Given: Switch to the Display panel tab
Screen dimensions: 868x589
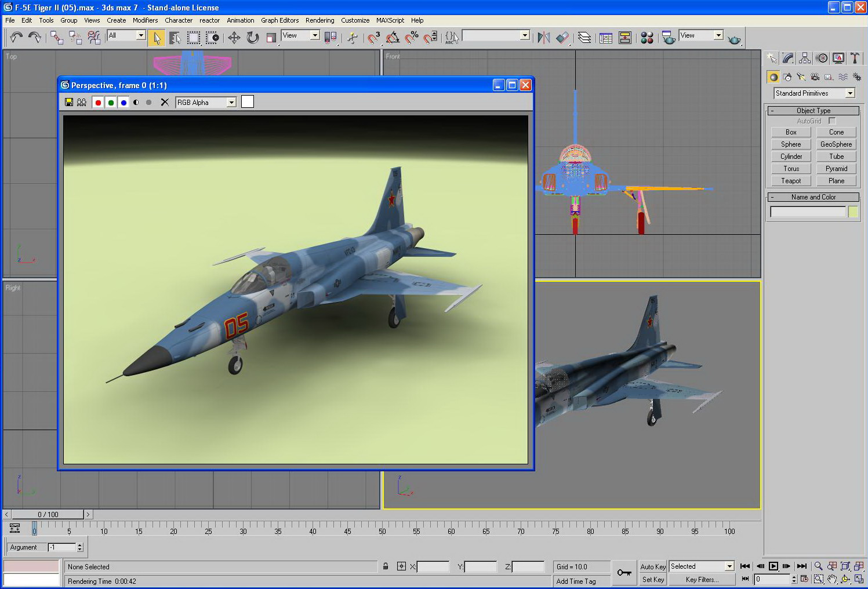Looking at the screenshot, I should tap(838, 58).
